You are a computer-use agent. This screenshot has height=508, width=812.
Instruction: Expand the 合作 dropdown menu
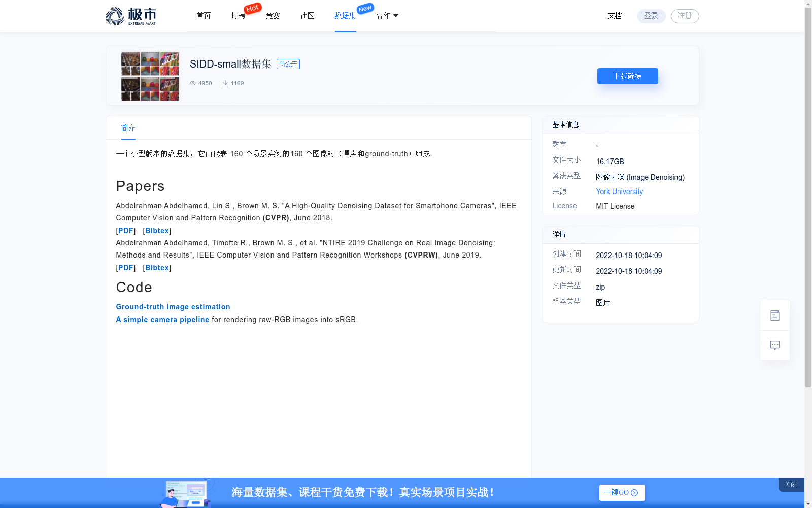tap(387, 16)
